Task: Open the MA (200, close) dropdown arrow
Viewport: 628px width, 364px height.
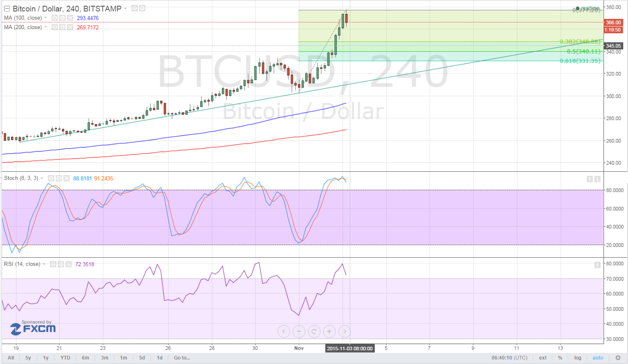Action: 45,27
